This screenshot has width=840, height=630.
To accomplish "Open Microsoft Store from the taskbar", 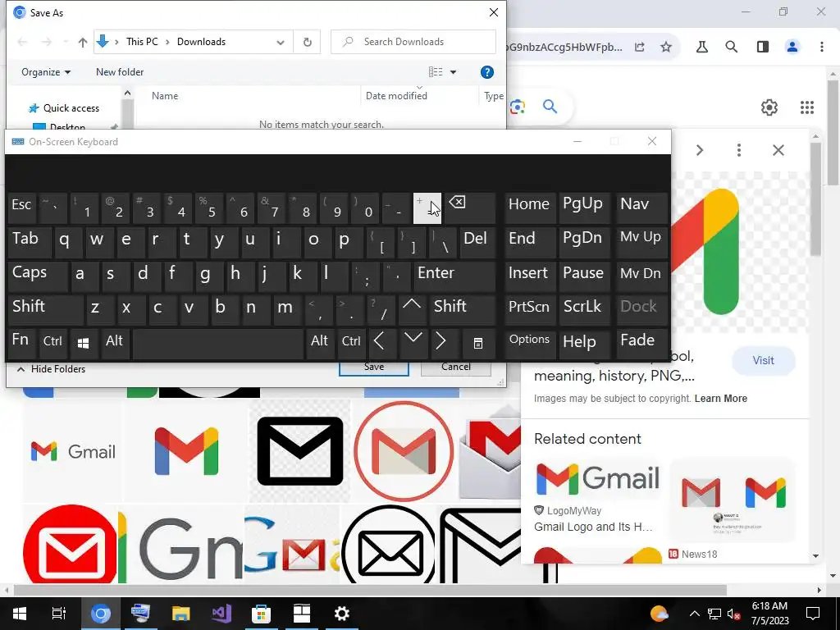I will point(261,614).
